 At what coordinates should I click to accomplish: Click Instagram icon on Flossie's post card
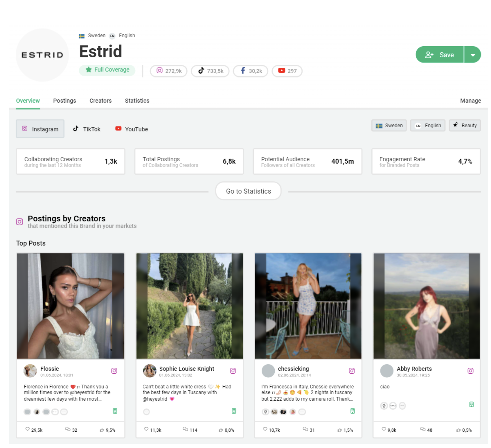click(x=114, y=371)
